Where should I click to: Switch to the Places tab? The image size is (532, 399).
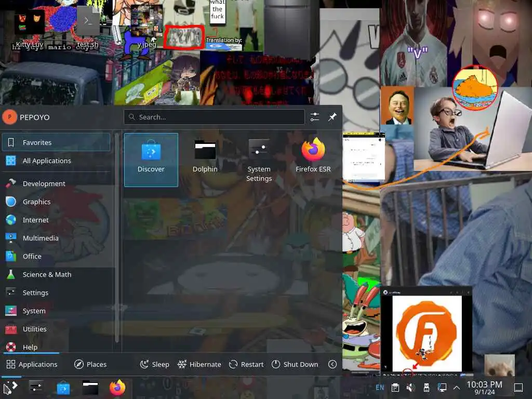click(90, 364)
